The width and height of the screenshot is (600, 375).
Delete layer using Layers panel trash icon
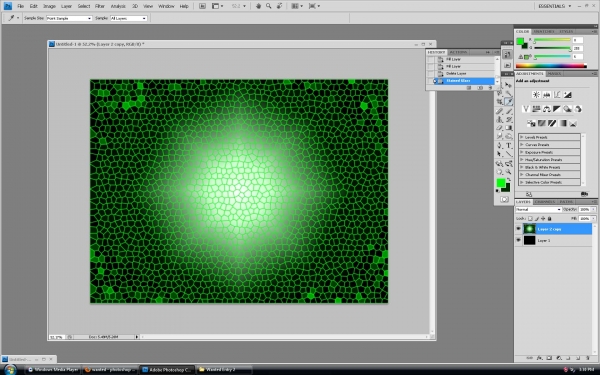[x=588, y=358]
